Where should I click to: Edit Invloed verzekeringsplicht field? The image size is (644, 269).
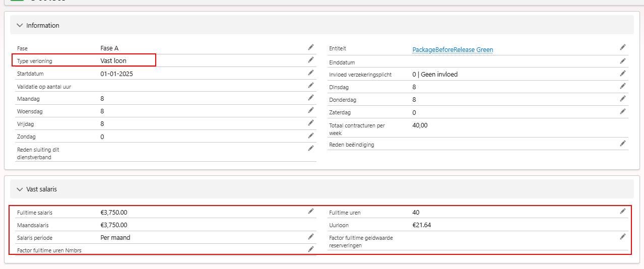623,74
